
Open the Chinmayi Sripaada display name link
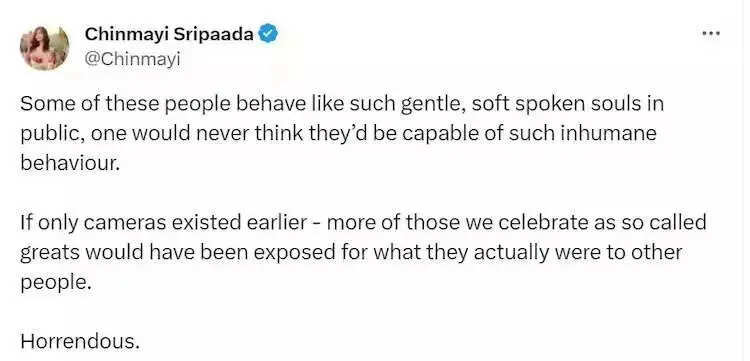coord(169,34)
